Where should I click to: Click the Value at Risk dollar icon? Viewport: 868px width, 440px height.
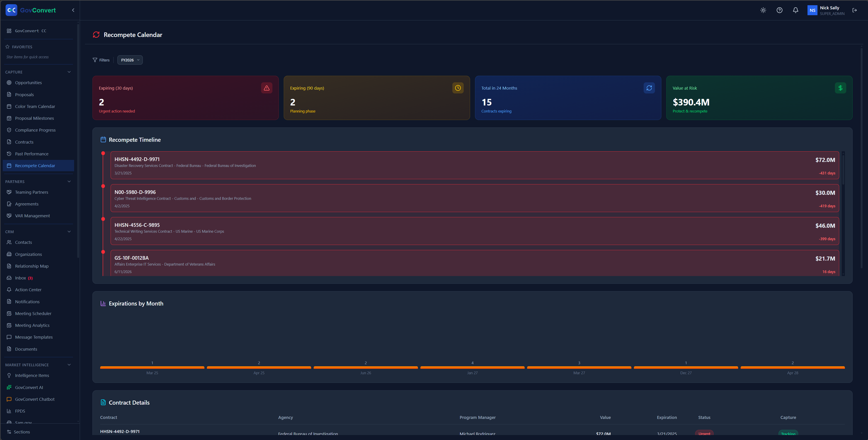point(840,88)
